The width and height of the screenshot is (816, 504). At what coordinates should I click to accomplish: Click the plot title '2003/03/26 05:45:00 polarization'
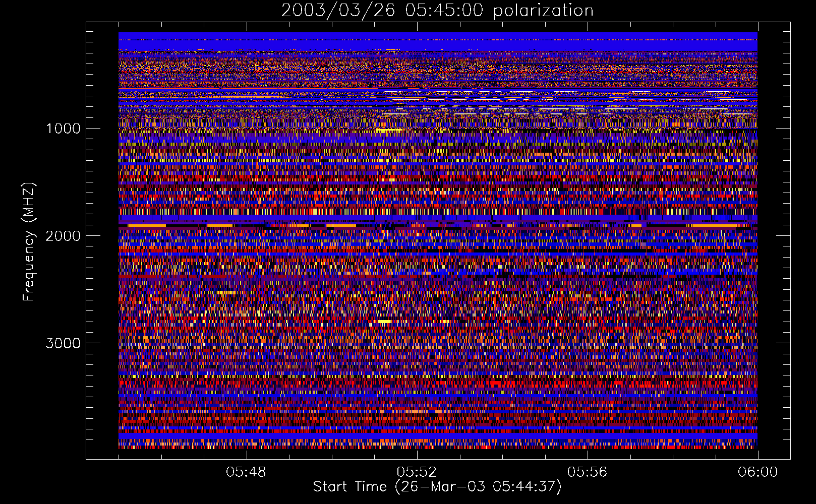tap(437, 10)
